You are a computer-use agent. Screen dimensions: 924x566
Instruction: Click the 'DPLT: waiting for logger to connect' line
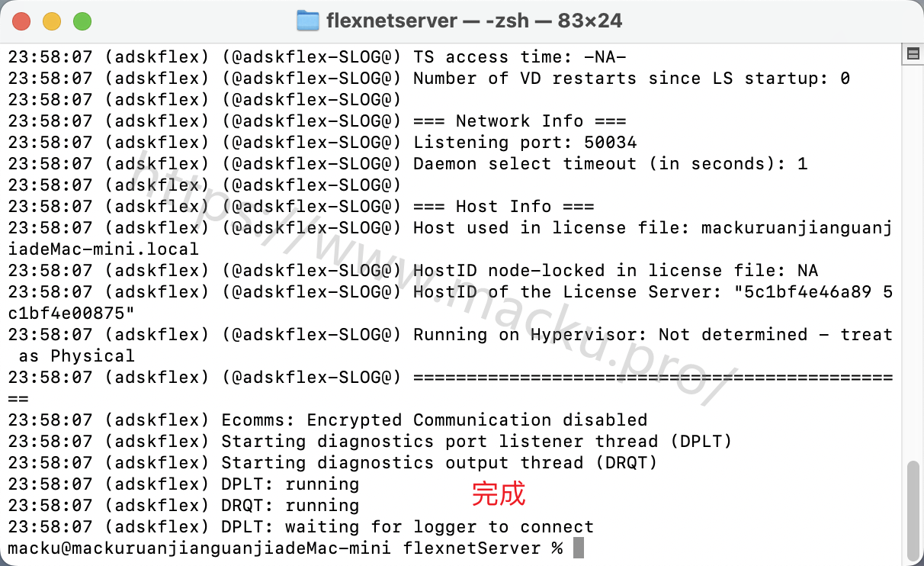(408, 527)
